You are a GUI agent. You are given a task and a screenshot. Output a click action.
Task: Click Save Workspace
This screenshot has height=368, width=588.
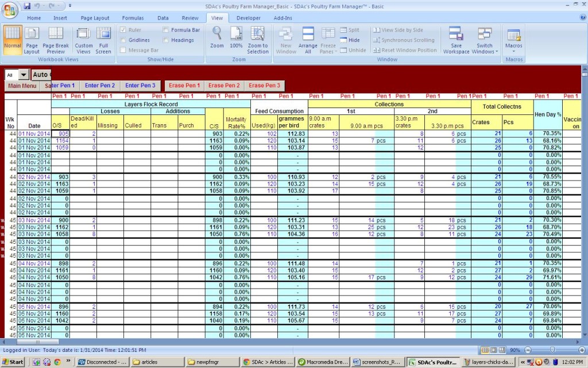point(456,40)
